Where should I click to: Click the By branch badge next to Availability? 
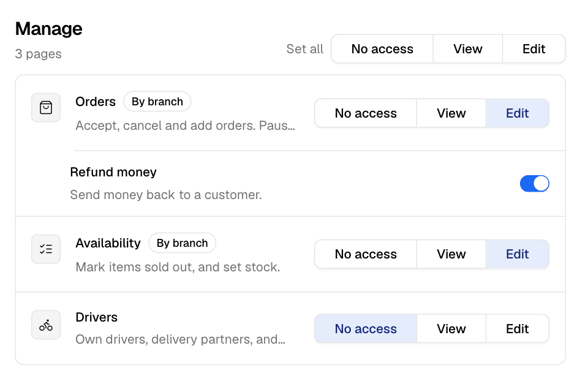pyautogui.click(x=183, y=243)
